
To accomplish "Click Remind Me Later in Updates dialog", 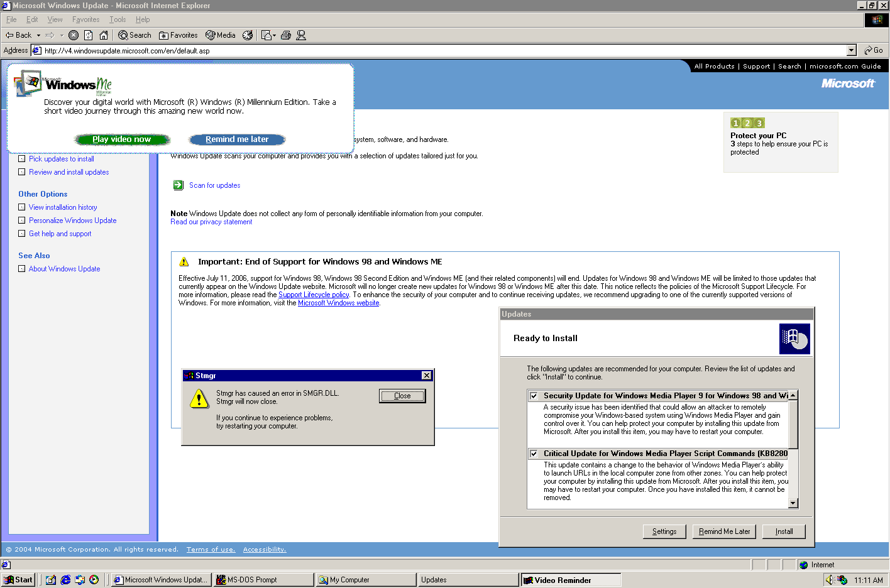I will tap(725, 531).
